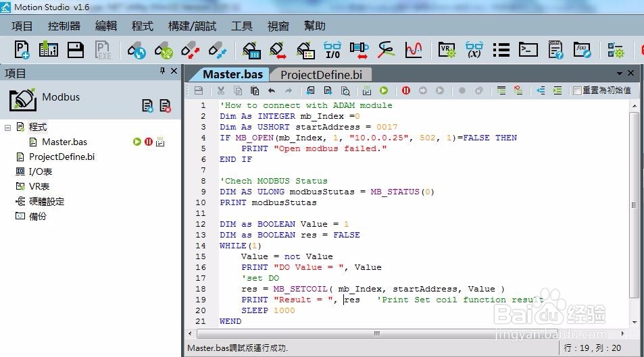This screenshot has height=357, width=644.
Task: Open 備份 in project tree
Action: point(37,216)
